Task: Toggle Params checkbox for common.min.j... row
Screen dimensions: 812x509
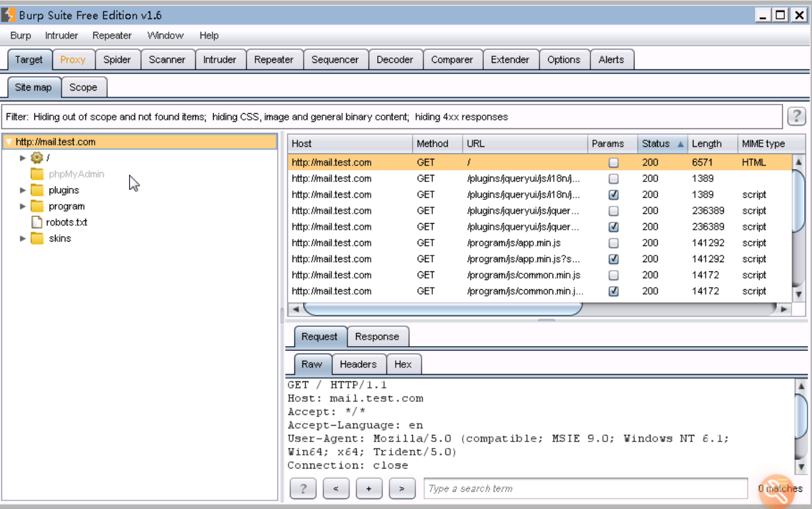Action: tap(614, 291)
